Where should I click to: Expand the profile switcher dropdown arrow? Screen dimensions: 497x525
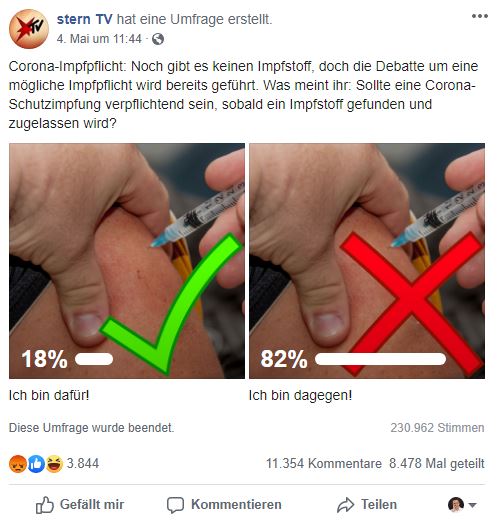[x=472, y=505]
